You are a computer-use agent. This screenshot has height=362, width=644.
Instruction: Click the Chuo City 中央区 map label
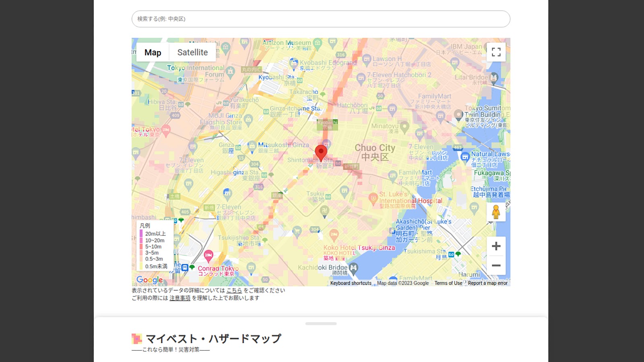[x=375, y=152]
